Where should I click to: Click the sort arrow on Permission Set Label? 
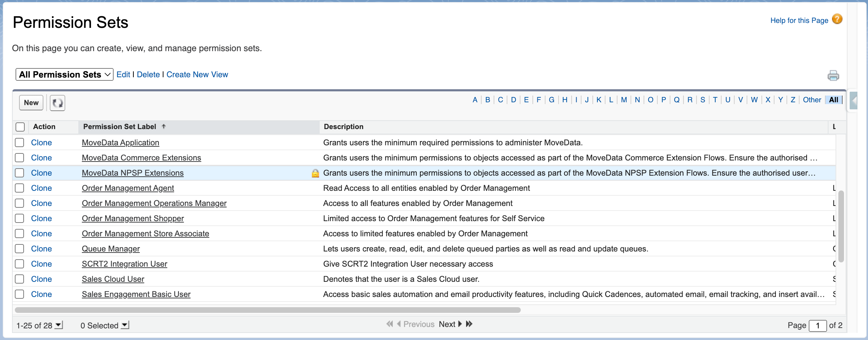tap(164, 127)
